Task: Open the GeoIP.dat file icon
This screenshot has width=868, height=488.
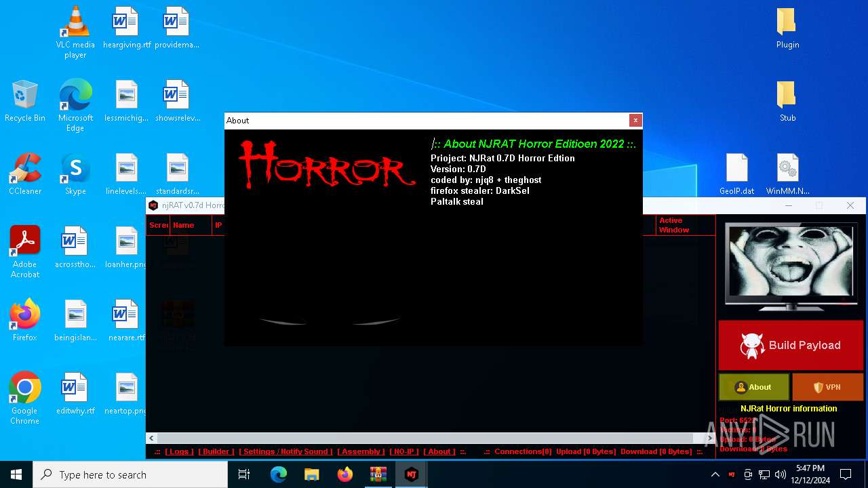Action: coord(737,174)
